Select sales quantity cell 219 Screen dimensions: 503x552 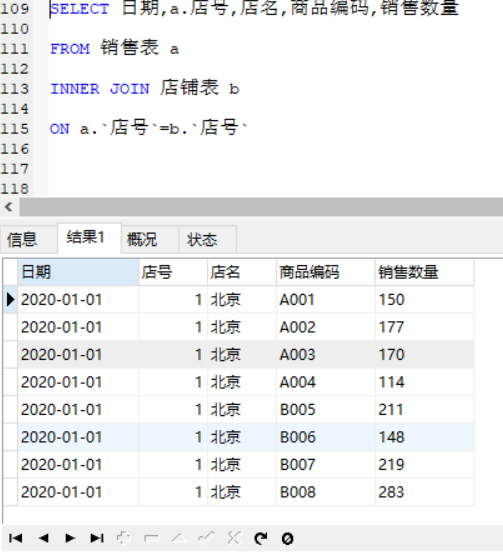pos(425,464)
